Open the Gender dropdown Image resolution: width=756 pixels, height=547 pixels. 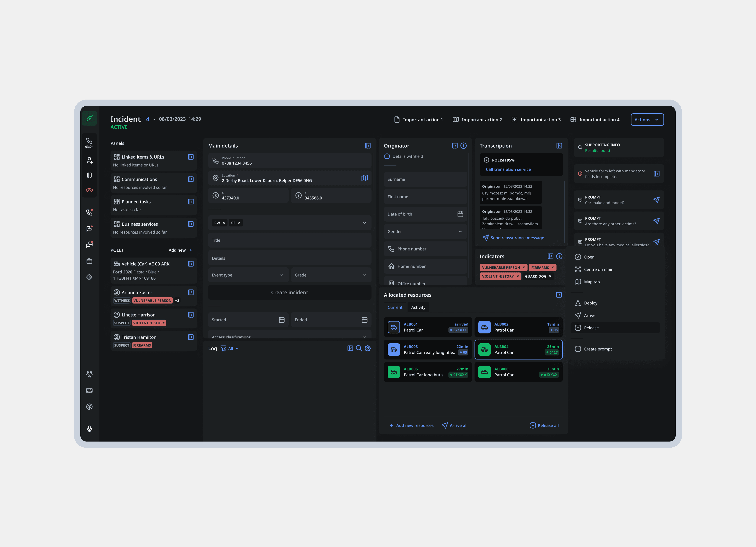[x=425, y=232]
